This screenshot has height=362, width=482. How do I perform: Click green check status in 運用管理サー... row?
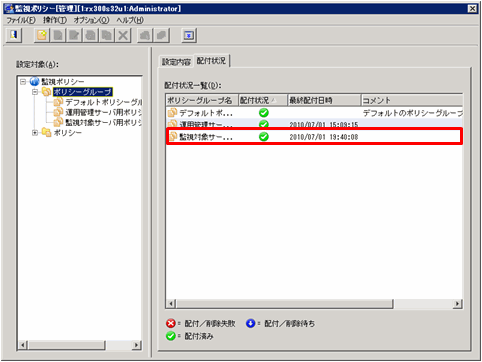coord(264,124)
